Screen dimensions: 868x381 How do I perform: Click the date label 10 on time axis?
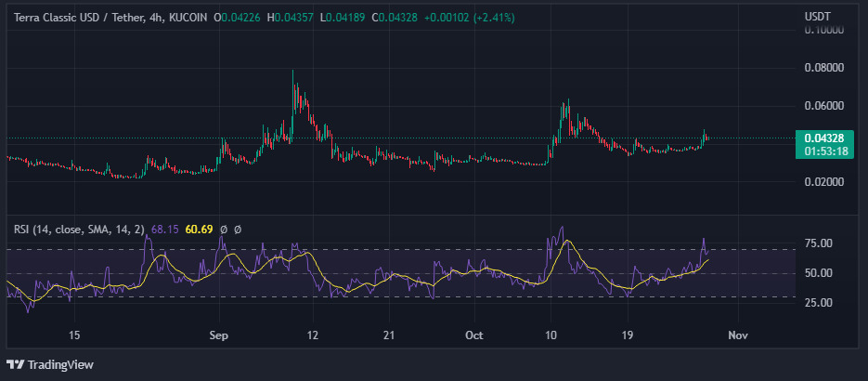tap(551, 335)
